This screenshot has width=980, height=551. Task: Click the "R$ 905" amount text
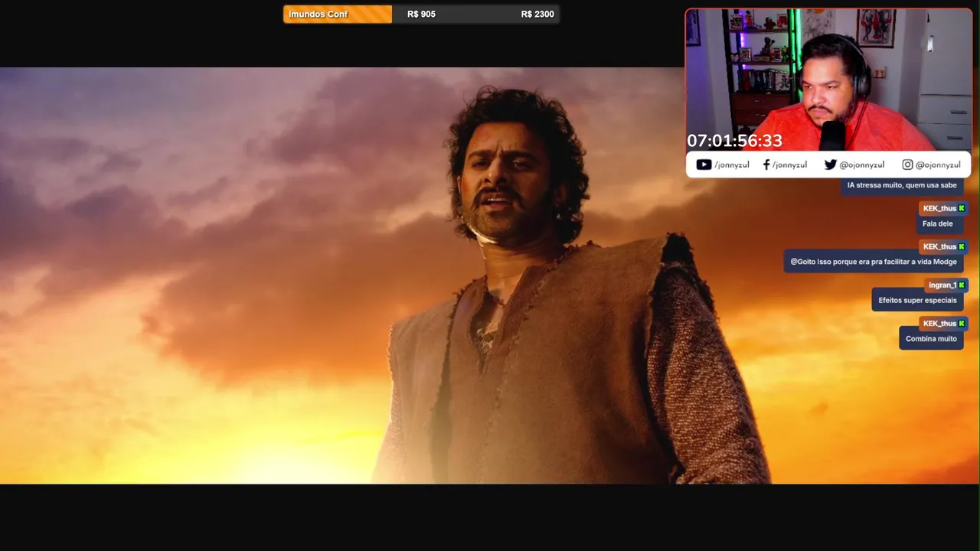point(421,14)
